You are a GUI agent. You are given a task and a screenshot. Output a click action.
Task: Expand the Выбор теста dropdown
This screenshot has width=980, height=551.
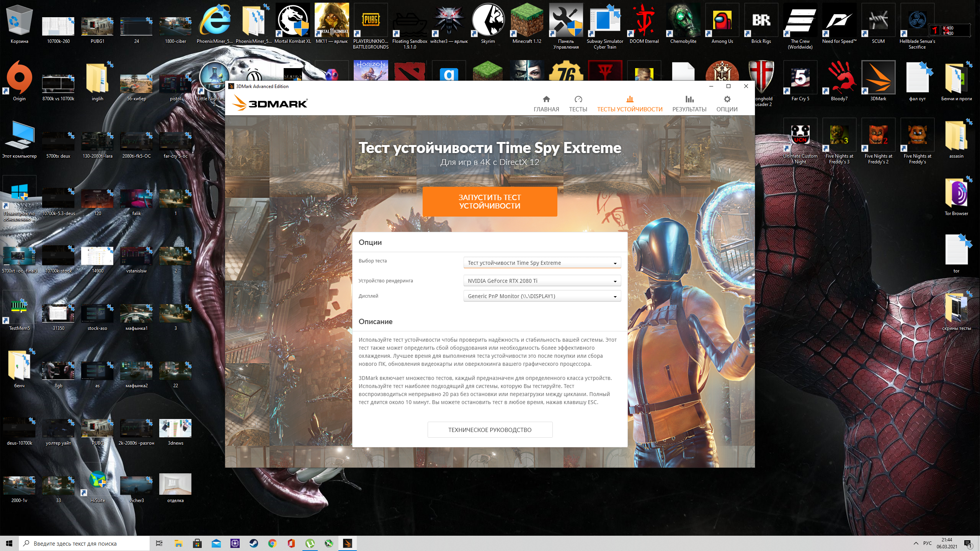542,263
